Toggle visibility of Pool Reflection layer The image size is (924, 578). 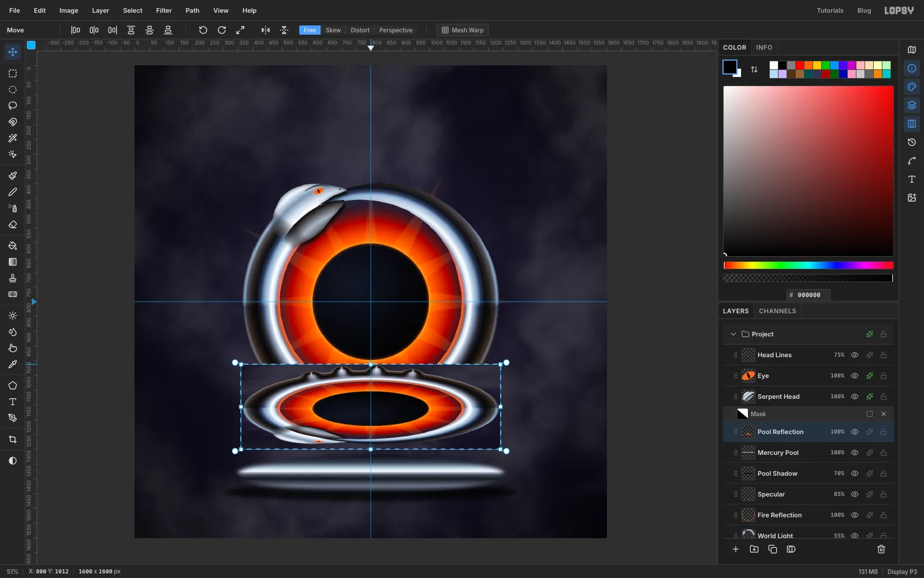click(855, 432)
